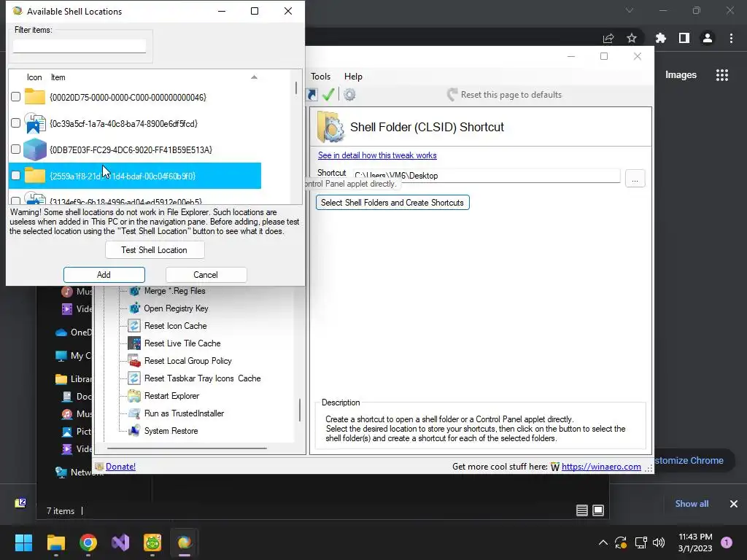The height and width of the screenshot is (560, 747).
Task: Switch File Explorer to details view icon
Action: click(x=581, y=510)
